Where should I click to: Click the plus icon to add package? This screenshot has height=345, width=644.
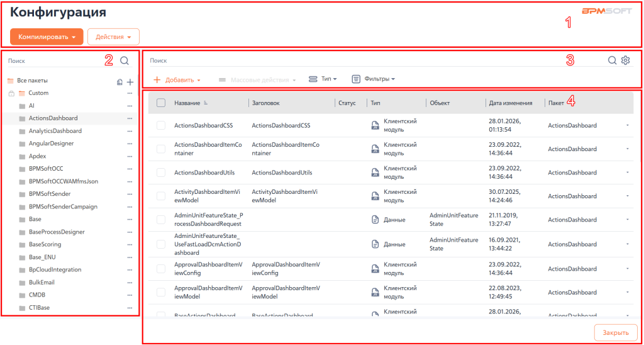(130, 82)
